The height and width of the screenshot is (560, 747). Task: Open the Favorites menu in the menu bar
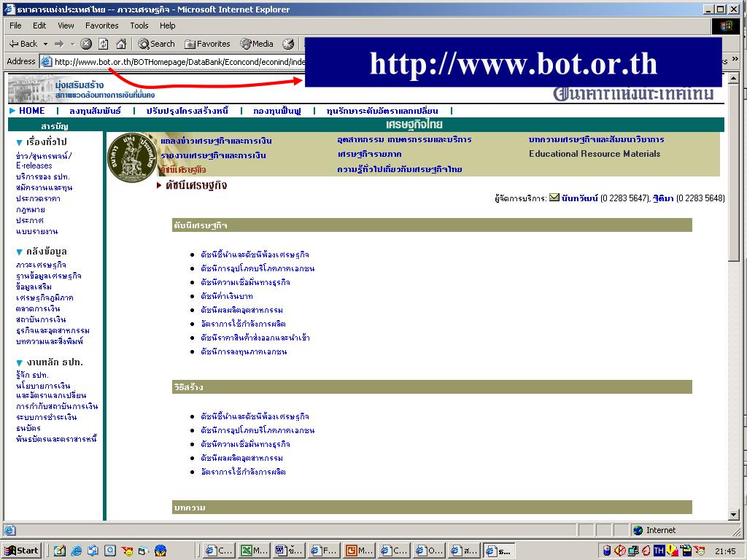[x=102, y=26]
